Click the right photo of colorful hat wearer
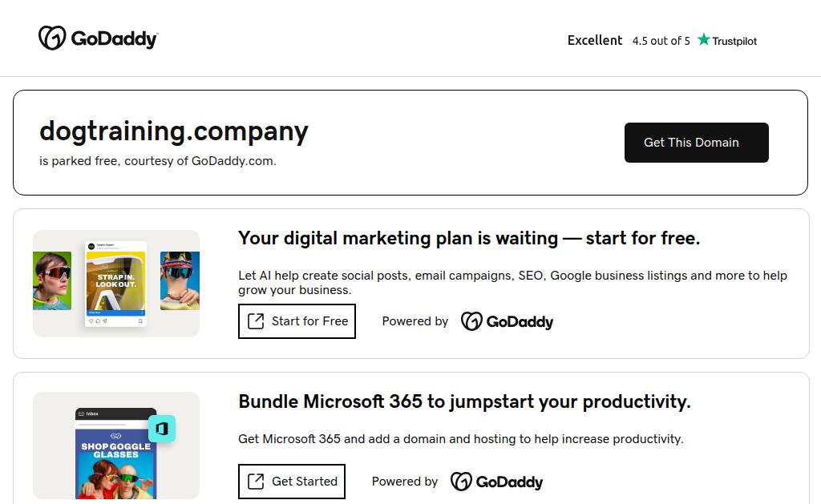Image resolution: width=821 pixels, height=504 pixels. coord(180,280)
